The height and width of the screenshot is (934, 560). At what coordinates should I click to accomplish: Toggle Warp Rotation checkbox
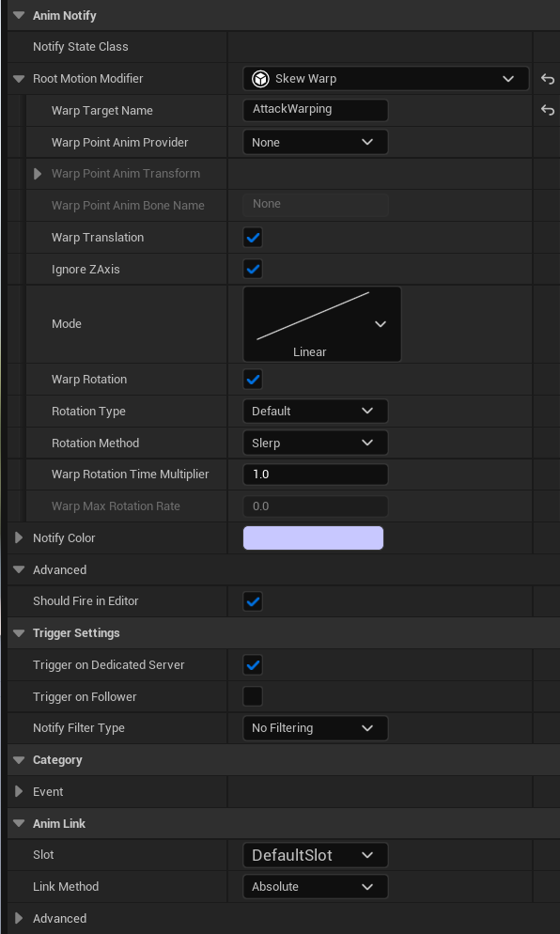click(x=253, y=379)
